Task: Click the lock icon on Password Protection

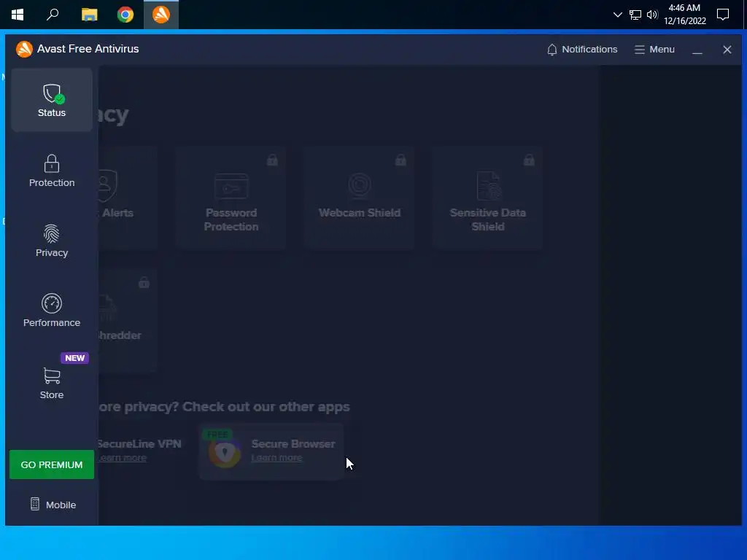Action: (272, 160)
